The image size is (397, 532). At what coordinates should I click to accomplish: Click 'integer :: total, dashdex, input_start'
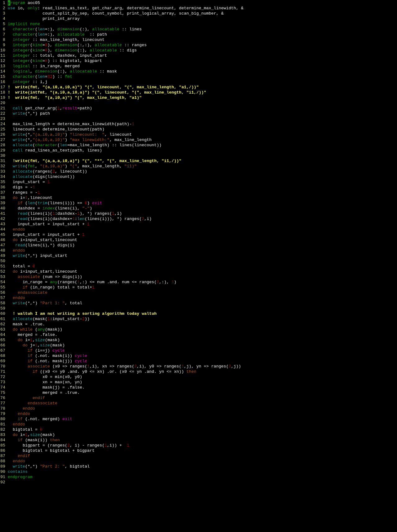pos(60,55)
